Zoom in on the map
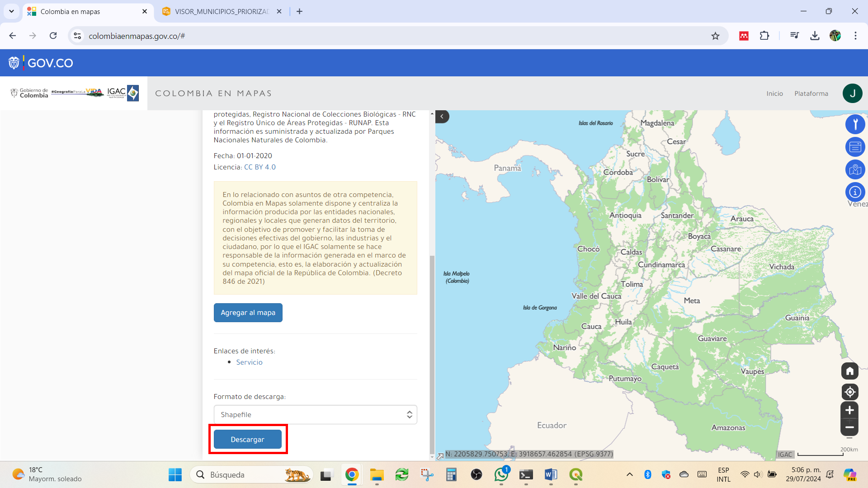 click(x=849, y=410)
